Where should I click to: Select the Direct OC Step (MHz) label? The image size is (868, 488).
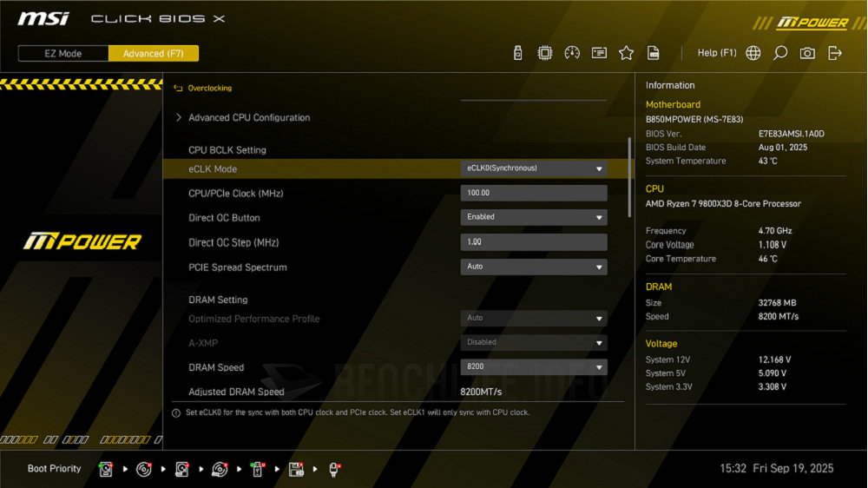[x=233, y=242]
